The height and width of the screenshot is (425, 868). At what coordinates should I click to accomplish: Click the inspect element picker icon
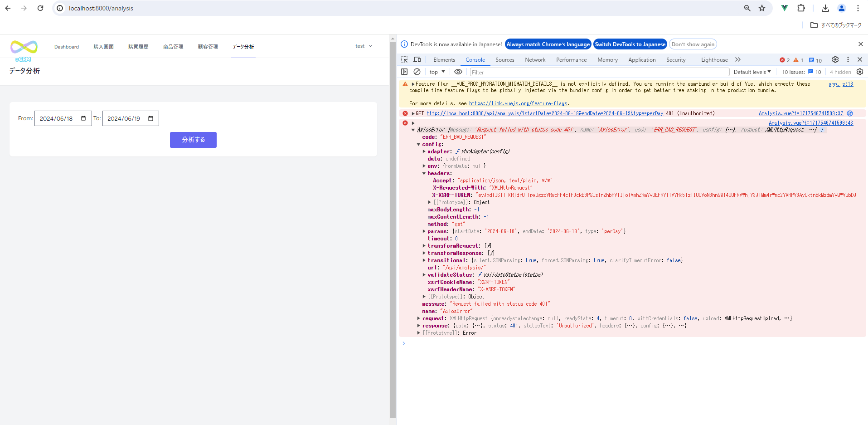[404, 59]
